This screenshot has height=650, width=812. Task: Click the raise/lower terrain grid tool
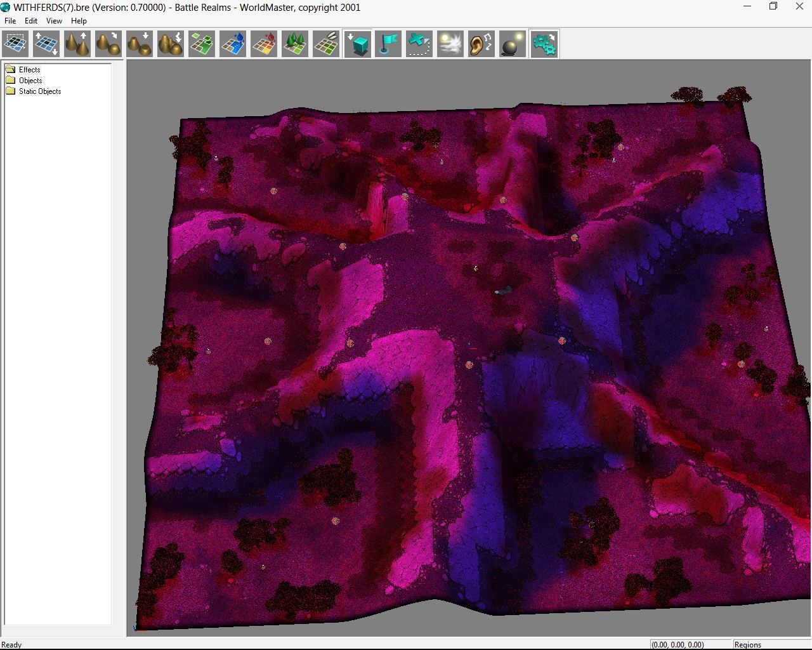46,44
